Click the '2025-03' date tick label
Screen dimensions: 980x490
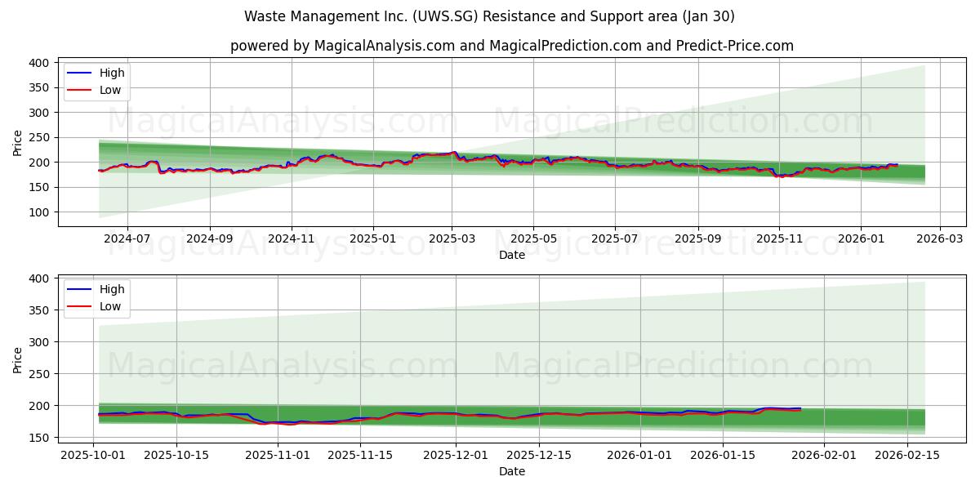[452, 239]
